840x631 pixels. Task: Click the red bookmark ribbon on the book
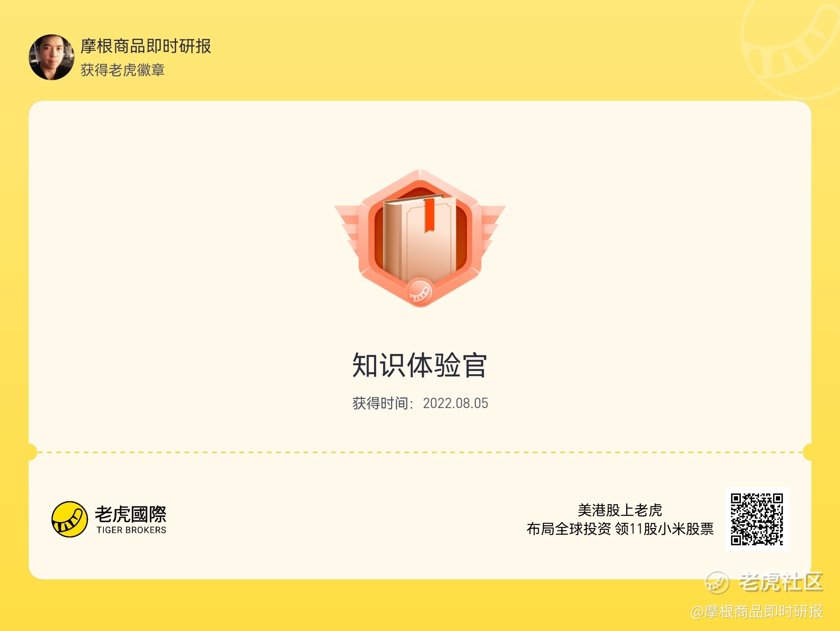tap(429, 215)
